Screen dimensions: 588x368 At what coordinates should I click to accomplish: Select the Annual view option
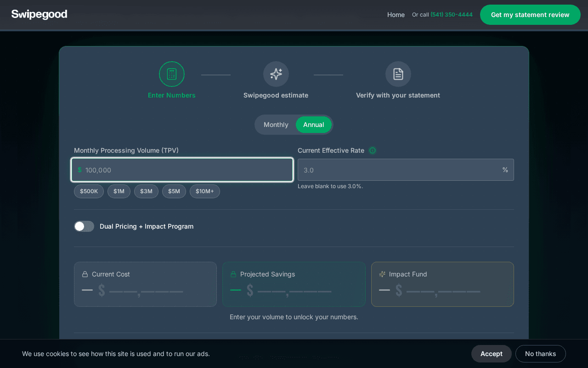click(314, 125)
